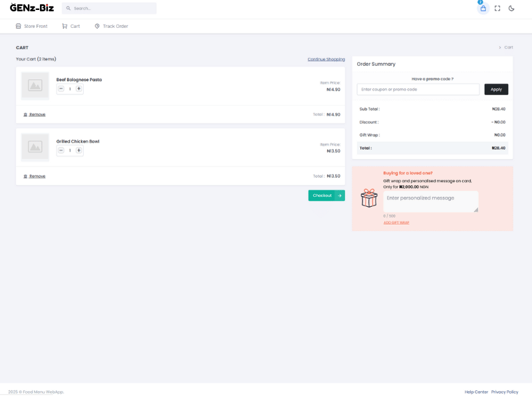532x399 pixels.
Task: Remove Beef Bolognese Pasta from cart
Action: (35, 114)
